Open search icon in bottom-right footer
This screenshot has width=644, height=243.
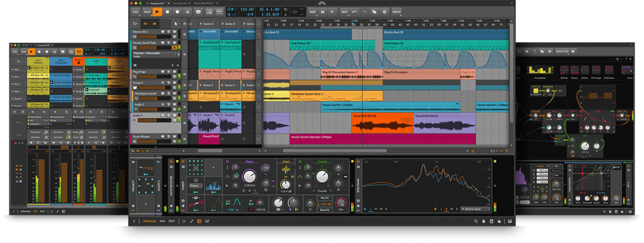coord(476,221)
